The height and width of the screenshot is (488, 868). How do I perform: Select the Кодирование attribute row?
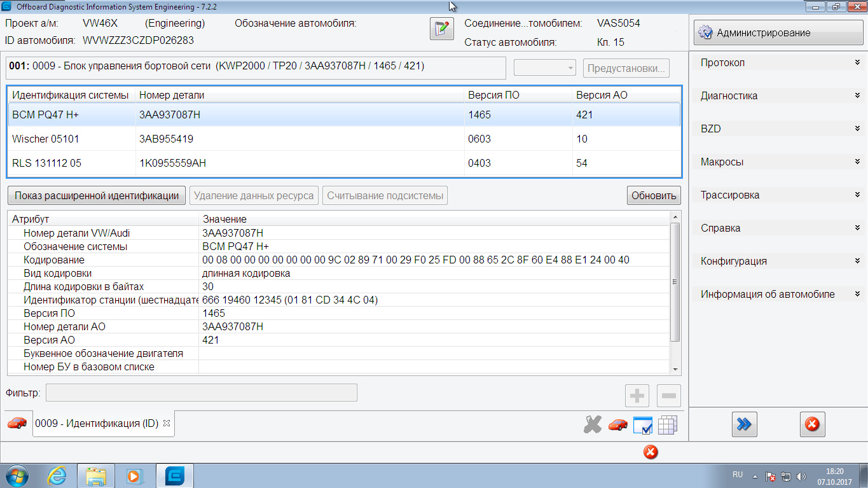point(339,260)
